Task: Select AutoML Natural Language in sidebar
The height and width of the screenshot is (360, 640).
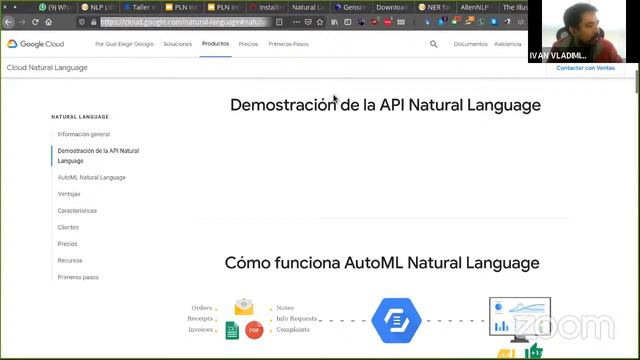Action: [92, 178]
